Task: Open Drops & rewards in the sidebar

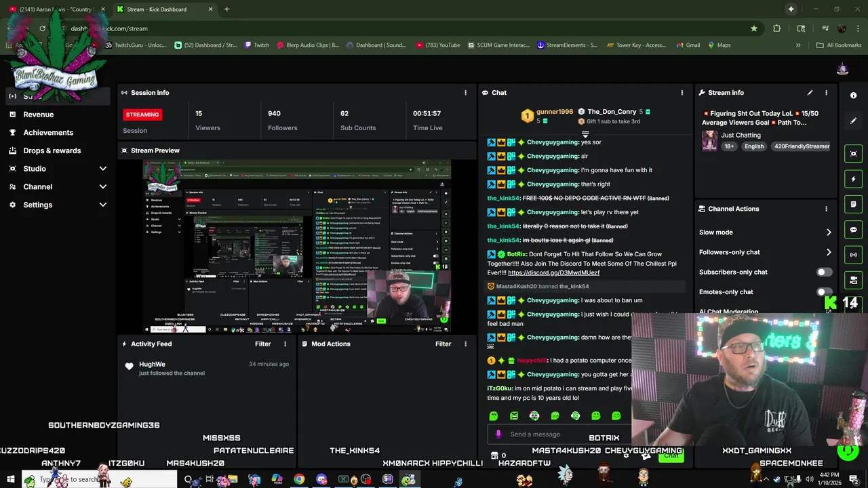Action: click(52, 150)
